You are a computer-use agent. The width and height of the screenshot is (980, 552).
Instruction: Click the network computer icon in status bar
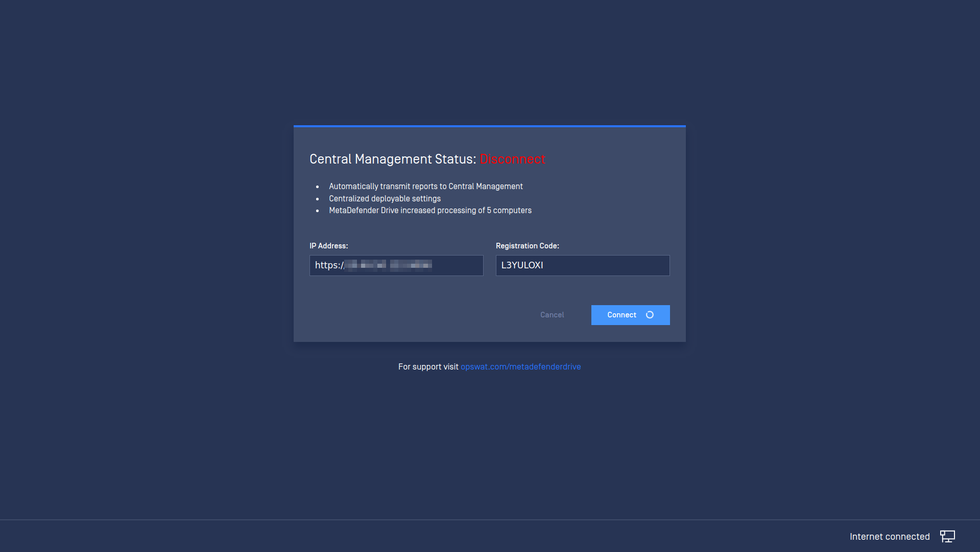point(947,536)
